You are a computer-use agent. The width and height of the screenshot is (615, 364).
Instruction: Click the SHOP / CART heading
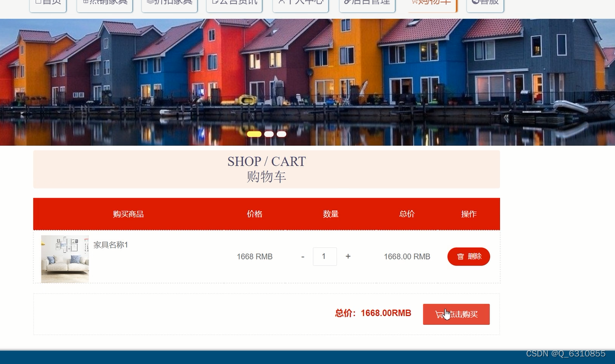pos(267,162)
